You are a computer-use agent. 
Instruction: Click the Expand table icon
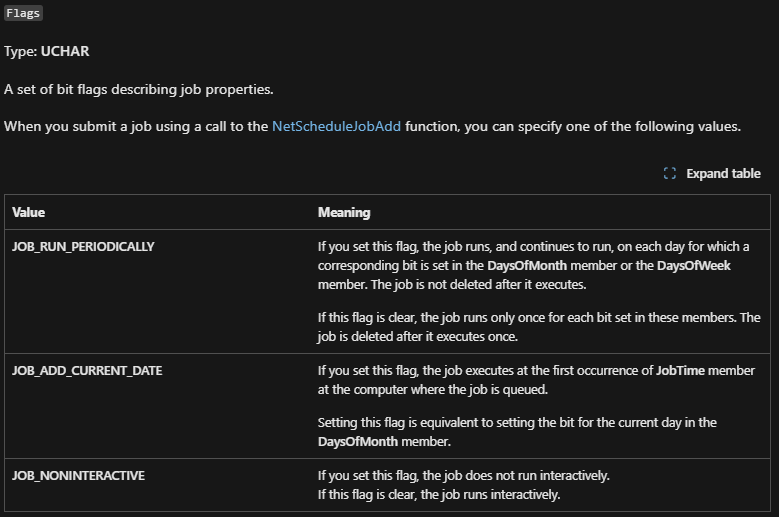click(x=670, y=174)
